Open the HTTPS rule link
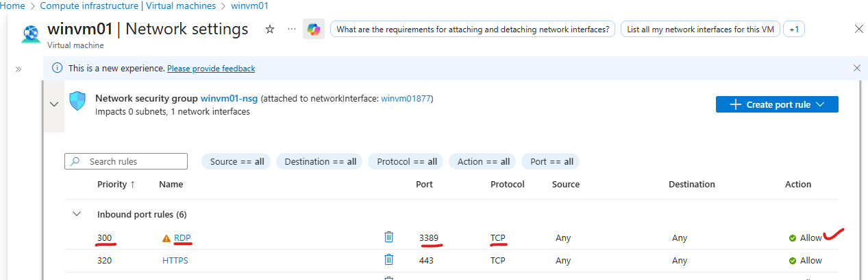868x280 pixels. click(x=175, y=260)
